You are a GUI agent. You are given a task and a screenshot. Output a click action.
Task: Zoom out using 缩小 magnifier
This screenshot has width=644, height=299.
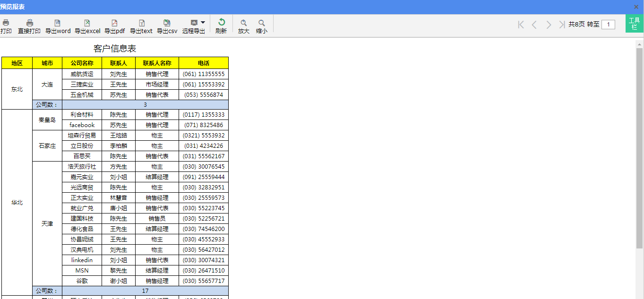click(x=261, y=23)
